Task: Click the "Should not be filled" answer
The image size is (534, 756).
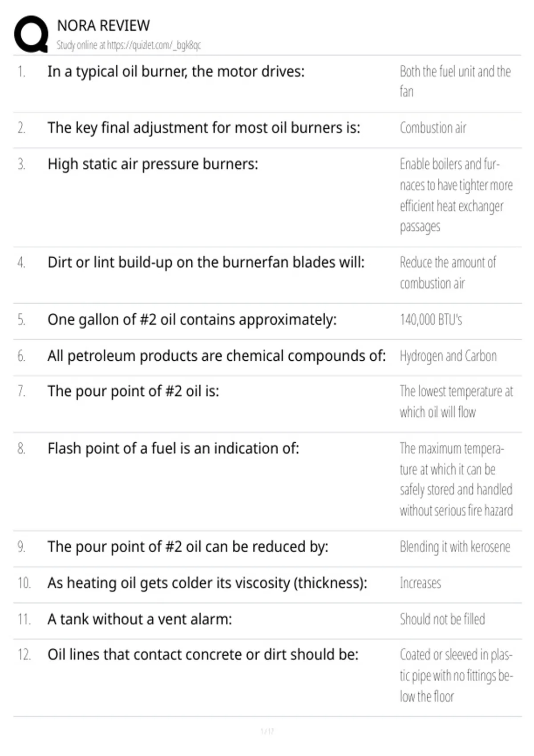Action: coord(442,619)
